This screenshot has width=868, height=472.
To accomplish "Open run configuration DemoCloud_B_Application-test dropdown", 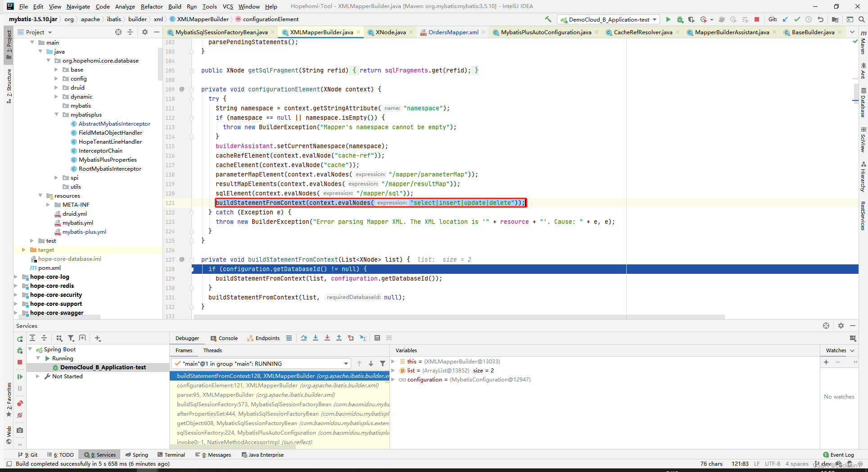I will click(608, 19).
